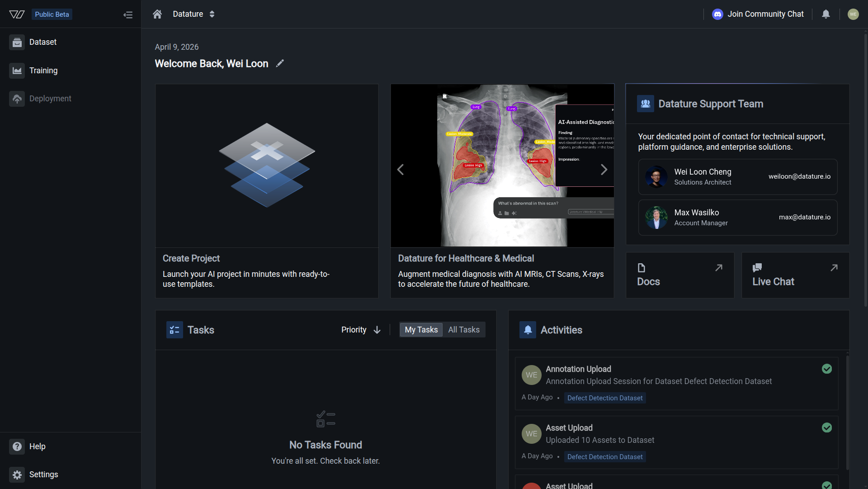Open the Create Project card title
The height and width of the screenshot is (489, 868).
click(191, 258)
